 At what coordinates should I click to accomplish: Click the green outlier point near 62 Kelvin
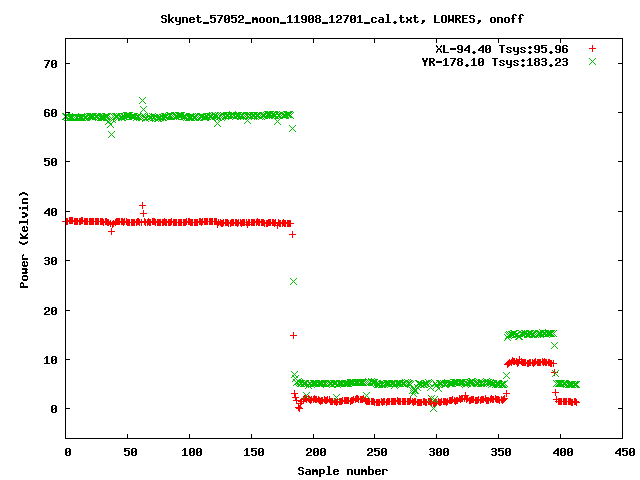(x=142, y=101)
